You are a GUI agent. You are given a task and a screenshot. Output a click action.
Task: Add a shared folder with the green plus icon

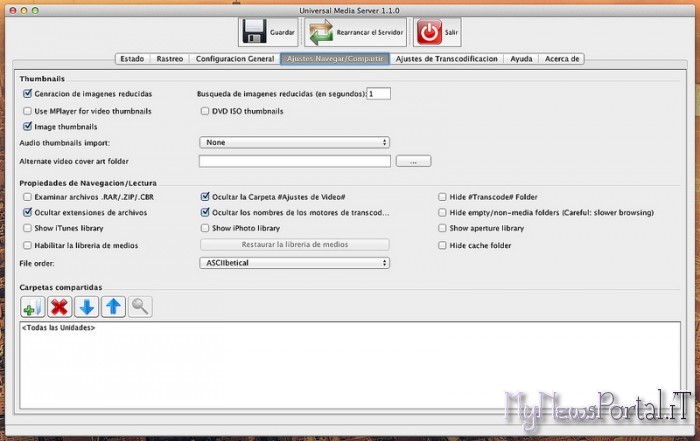point(33,307)
